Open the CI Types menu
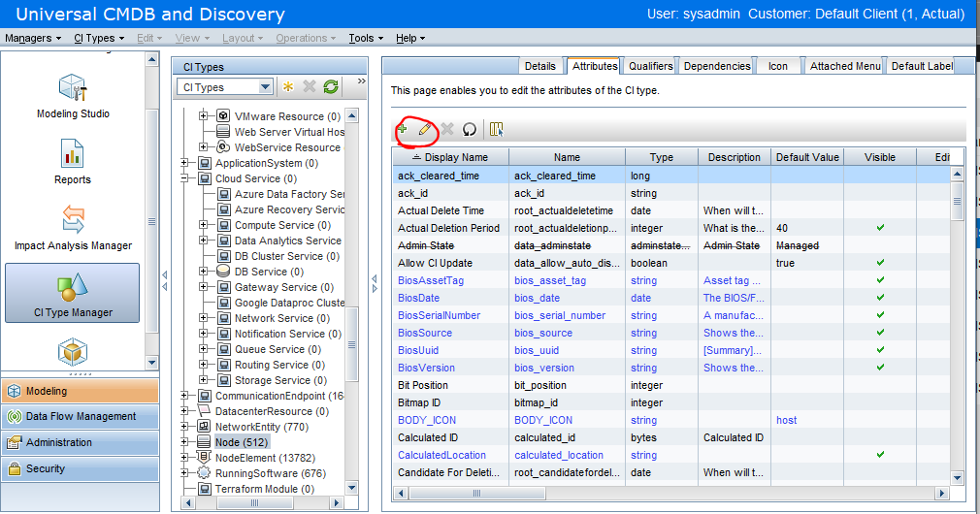 (99, 38)
